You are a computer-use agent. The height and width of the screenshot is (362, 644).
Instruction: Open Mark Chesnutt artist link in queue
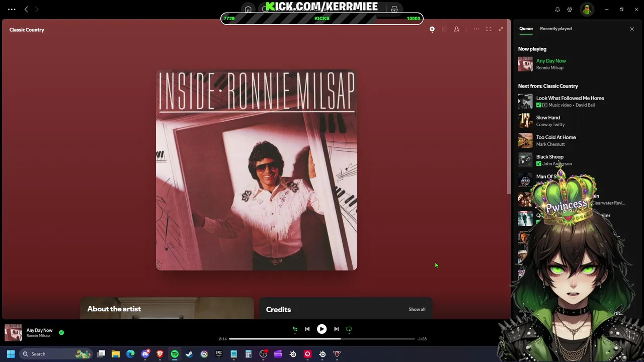pos(550,144)
